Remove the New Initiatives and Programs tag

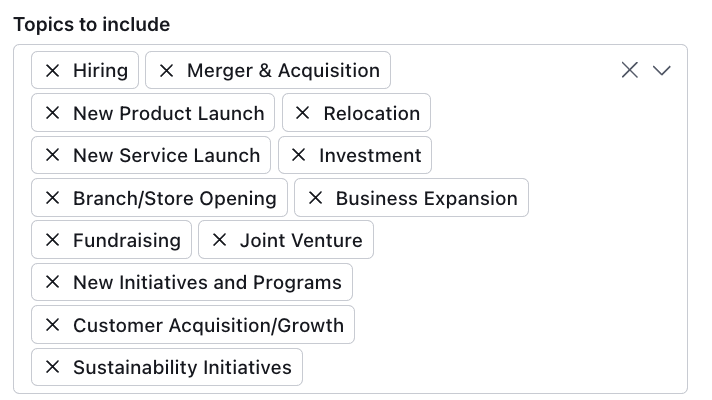coord(53,282)
